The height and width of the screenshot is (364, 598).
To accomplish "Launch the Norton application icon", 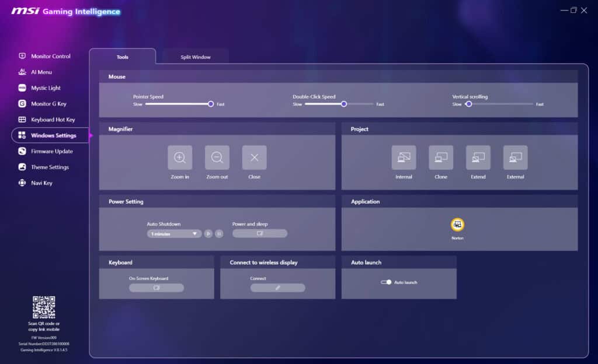I will point(457,225).
